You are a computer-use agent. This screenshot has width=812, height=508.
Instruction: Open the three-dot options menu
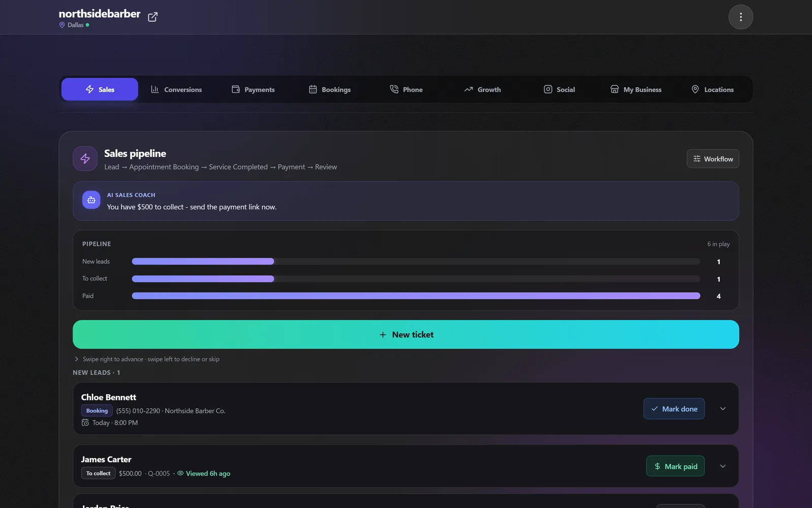(x=740, y=17)
